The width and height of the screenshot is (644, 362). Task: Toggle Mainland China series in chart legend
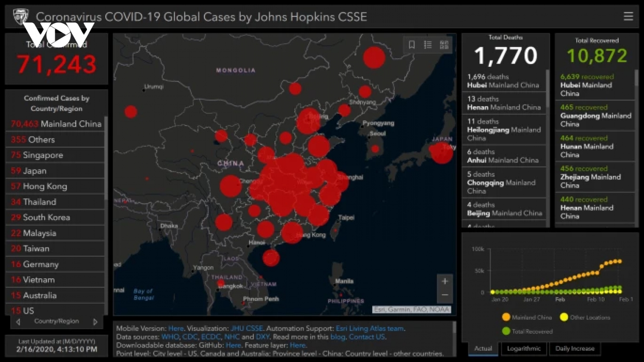click(527, 317)
